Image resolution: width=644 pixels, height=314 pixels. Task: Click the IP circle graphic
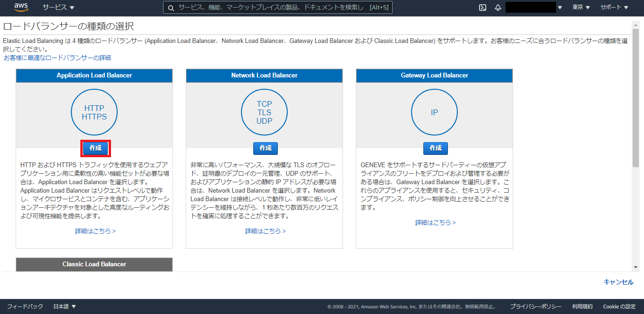[434, 112]
